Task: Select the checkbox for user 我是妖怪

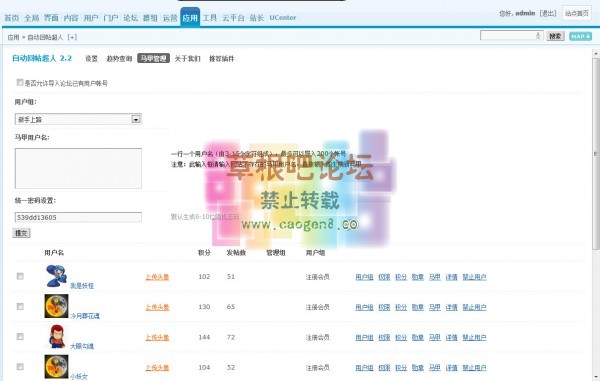Action: pos(20,276)
